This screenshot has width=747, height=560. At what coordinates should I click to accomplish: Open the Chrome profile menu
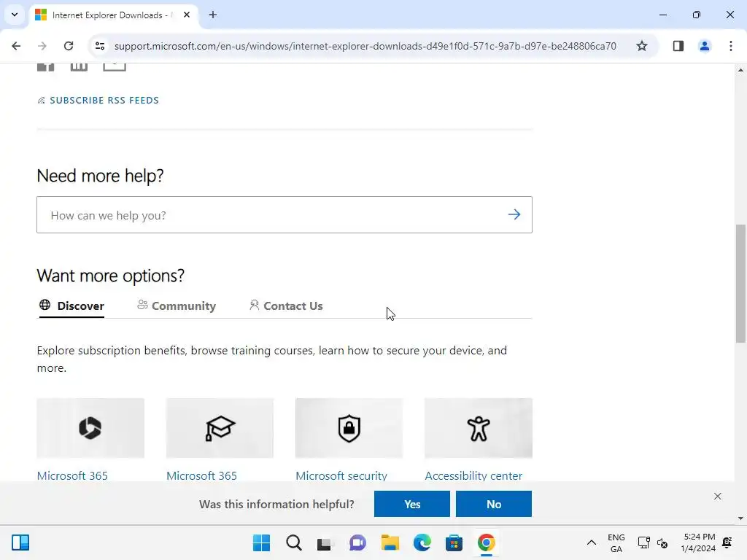coord(705,46)
